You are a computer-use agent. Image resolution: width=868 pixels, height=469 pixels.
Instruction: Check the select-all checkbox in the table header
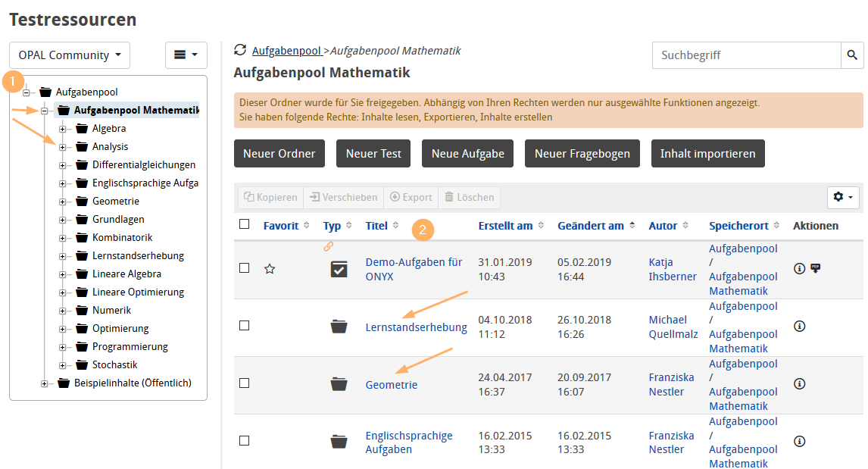coord(244,224)
